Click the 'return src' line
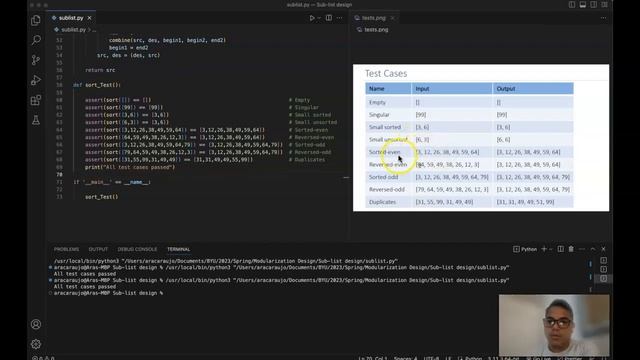This screenshot has width=640, height=360. 100,70
